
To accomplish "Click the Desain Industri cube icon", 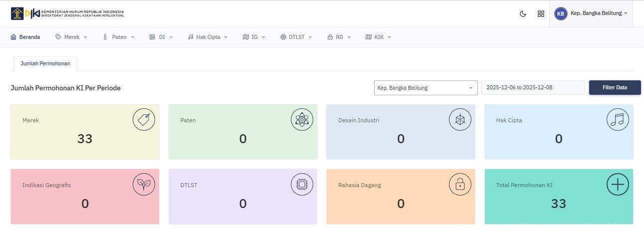I will pos(460,120).
